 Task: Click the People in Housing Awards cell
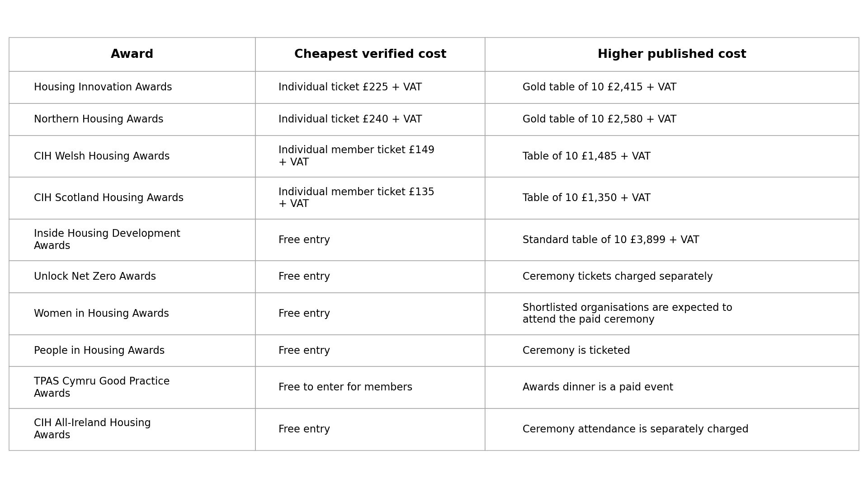tap(132, 351)
